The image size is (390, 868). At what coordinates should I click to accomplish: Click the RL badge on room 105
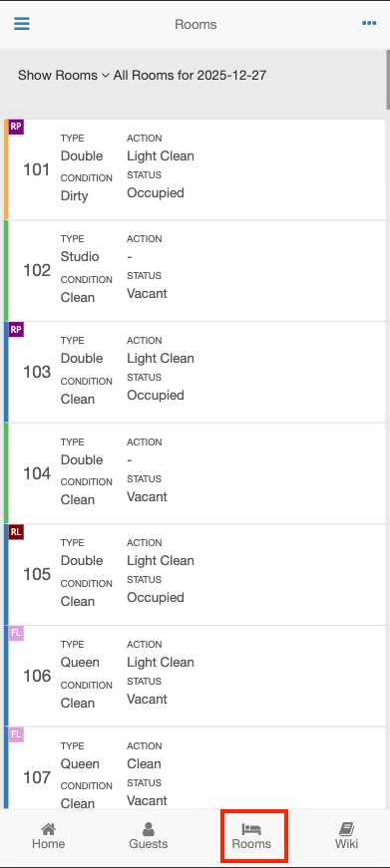[x=16, y=532]
